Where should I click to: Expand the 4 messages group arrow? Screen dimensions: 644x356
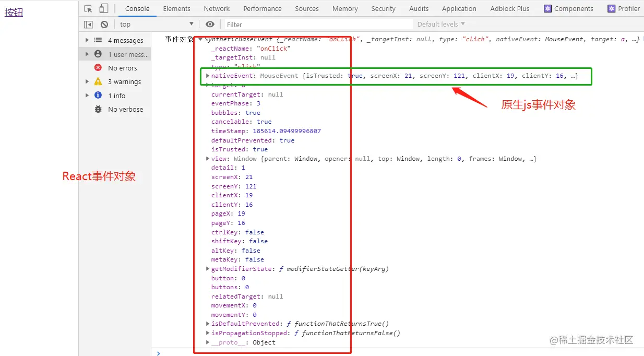87,40
